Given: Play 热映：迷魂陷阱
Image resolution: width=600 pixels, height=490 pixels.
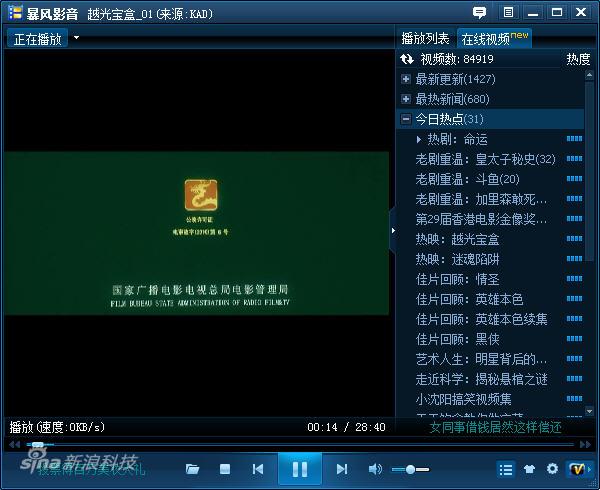Looking at the screenshot, I should click(457, 259).
